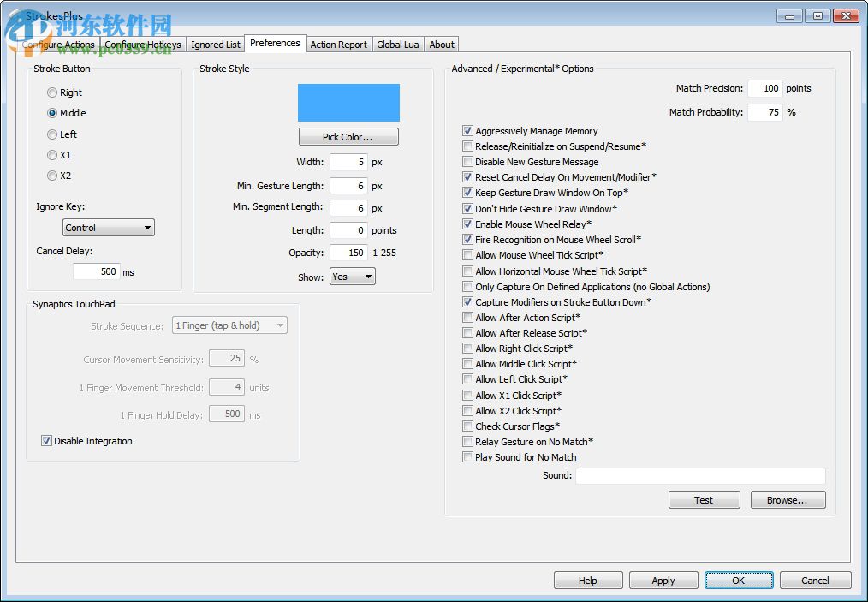Maximize the StrokesPlus window
868x602 pixels.
817,16
